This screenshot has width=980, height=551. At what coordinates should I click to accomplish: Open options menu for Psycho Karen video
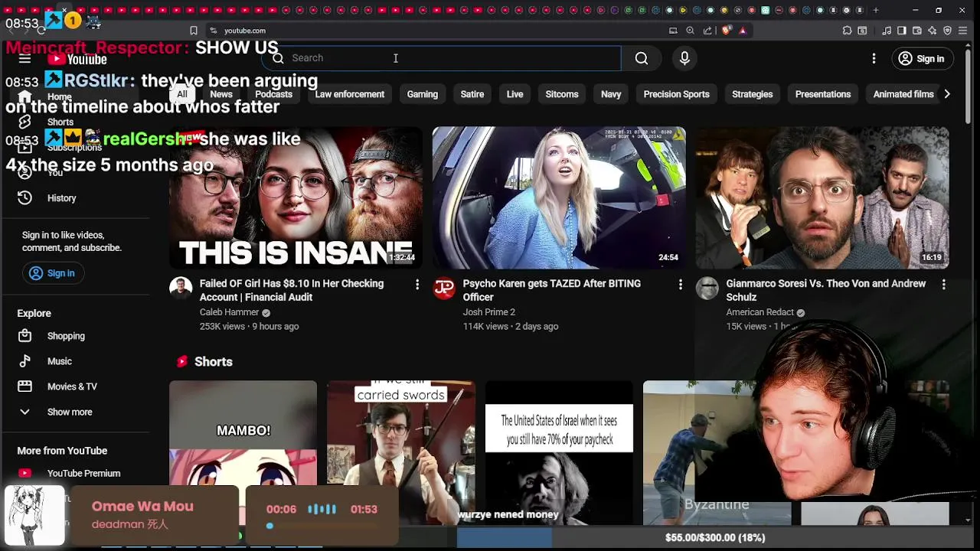click(681, 285)
